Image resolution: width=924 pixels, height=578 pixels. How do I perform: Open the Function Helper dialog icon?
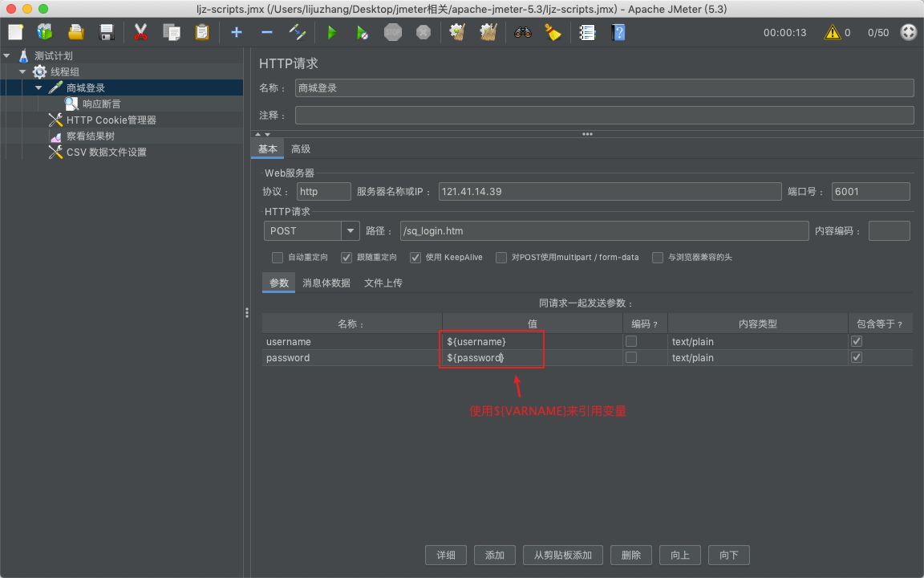587,32
